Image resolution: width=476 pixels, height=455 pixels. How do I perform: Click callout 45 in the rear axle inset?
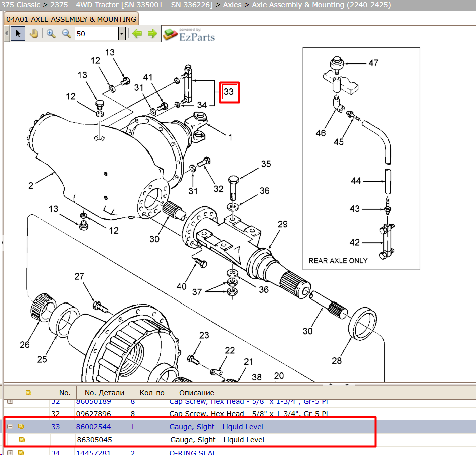(x=339, y=142)
